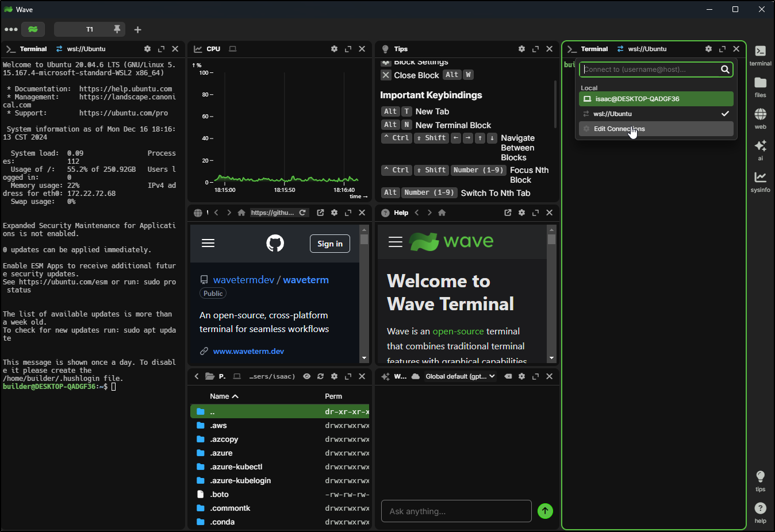Open the www.waveterm.dev link

pos(248,351)
